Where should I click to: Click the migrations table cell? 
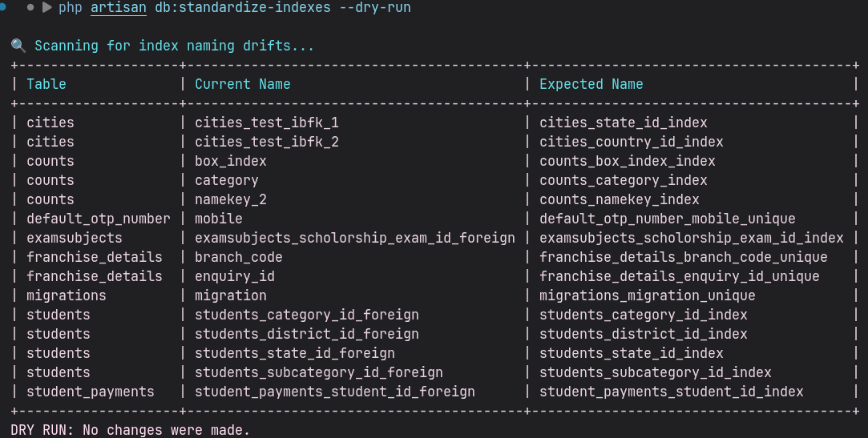(67, 296)
